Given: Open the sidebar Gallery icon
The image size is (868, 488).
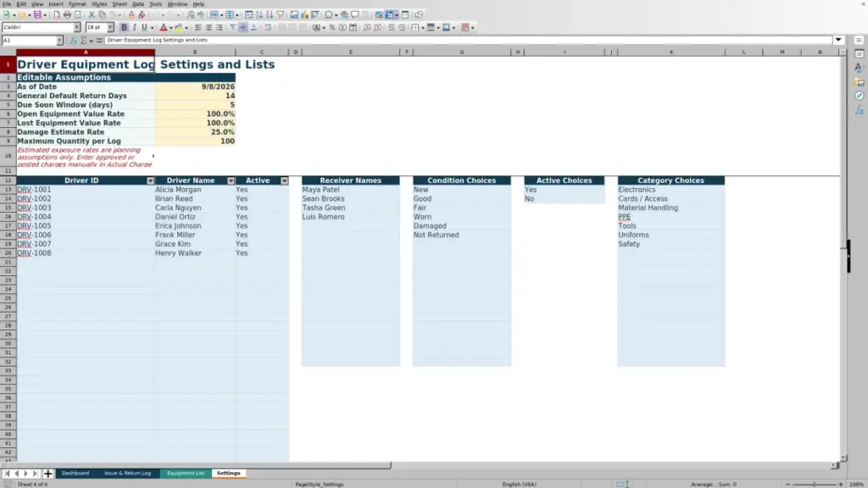Looking at the screenshot, I should [x=860, y=82].
